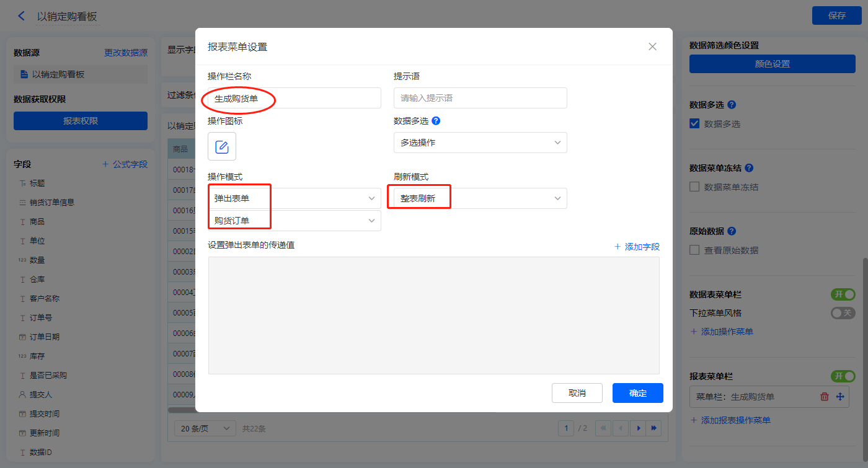The image size is (868, 468).
Task: Click the 数据多选 help icon in dialog
Action: click(x=436, y=121)
